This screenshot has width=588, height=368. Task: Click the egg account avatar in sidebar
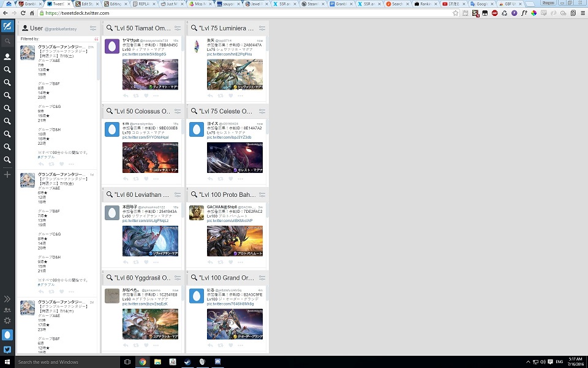[7, 335]
